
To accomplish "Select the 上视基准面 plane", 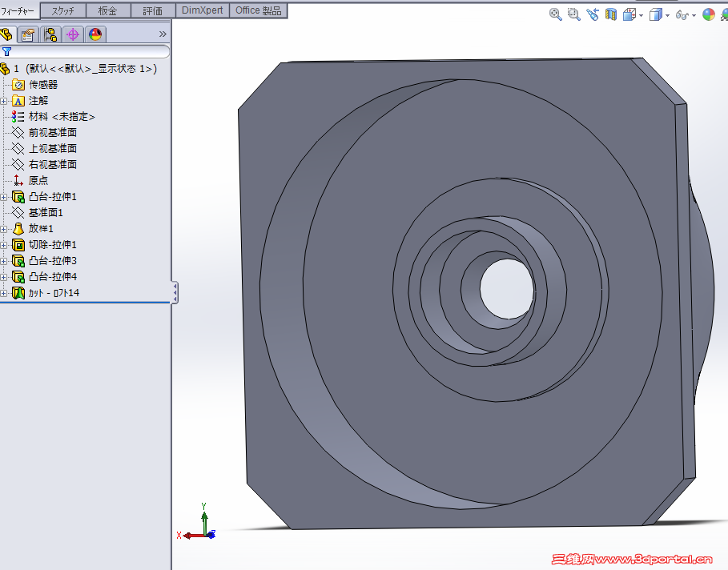I will [x=53, y=149].
